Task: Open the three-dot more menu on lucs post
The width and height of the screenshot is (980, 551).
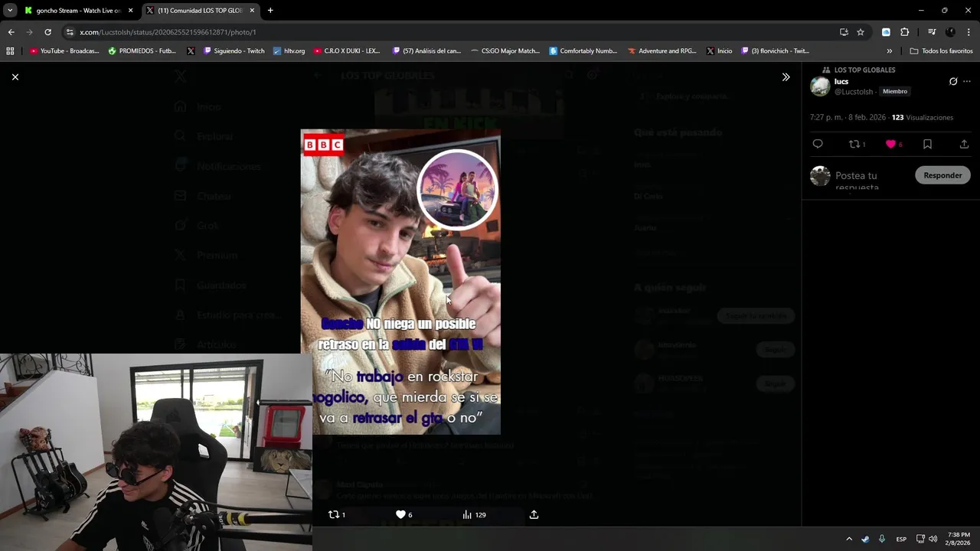Action: coord(967,81)
